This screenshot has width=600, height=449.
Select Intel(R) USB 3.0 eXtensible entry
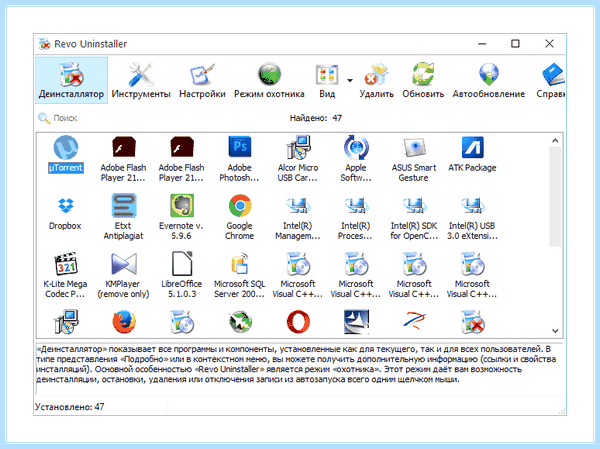[472, 218]
